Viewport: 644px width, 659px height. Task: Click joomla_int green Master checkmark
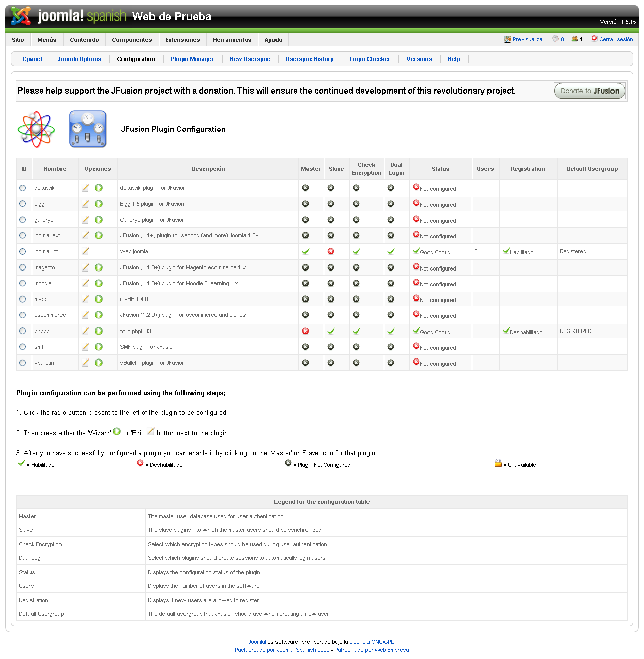tap(305, 251)
